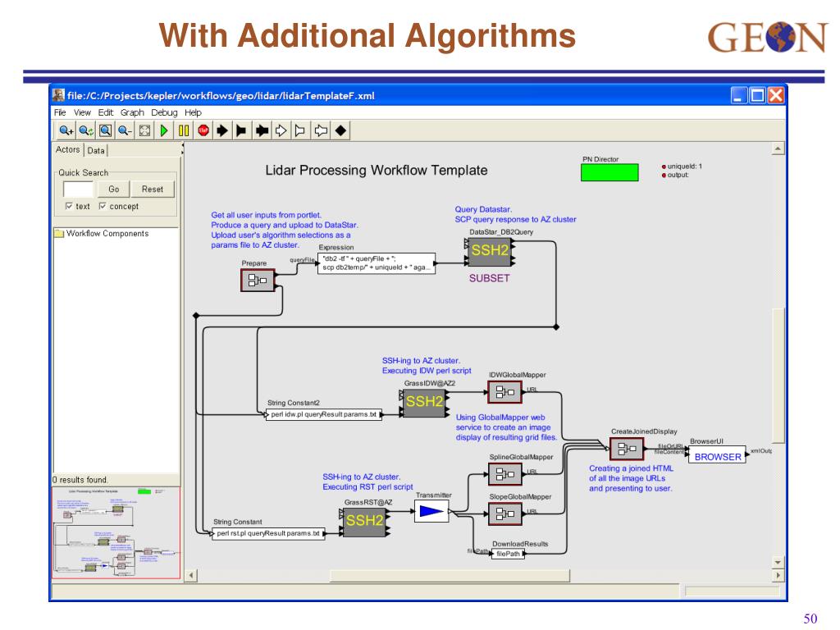
Task: Stop the workflow with red stop sign
Action: (203, 130)
